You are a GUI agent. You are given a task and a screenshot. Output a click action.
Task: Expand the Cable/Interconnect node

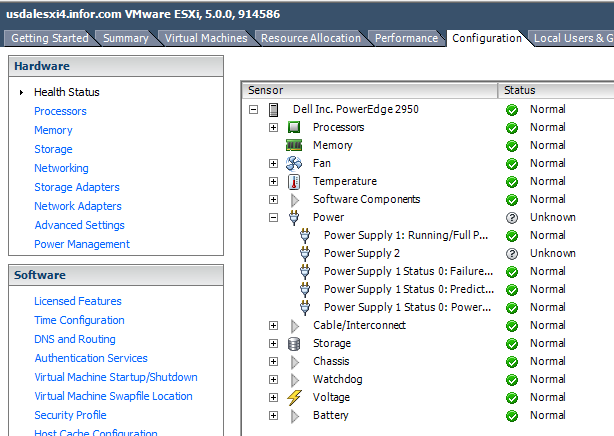[x=273, y=326]
